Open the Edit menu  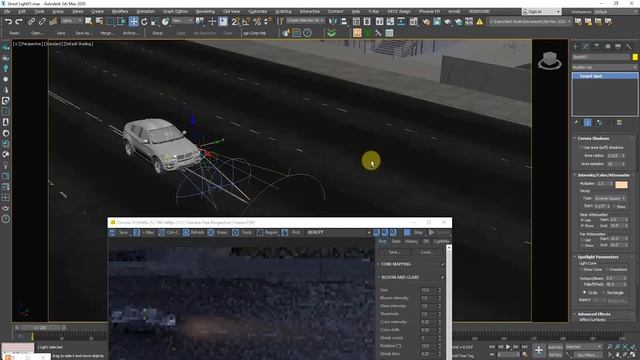[x=22, y=11]
